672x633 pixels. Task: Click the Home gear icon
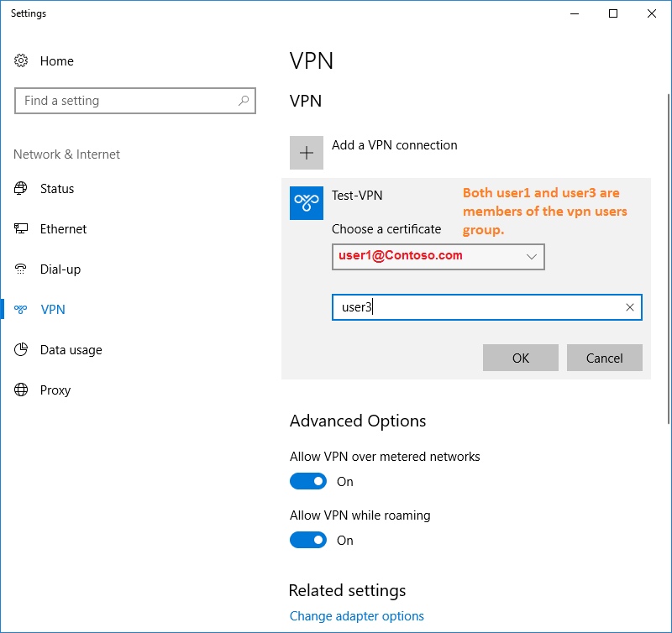21,60
